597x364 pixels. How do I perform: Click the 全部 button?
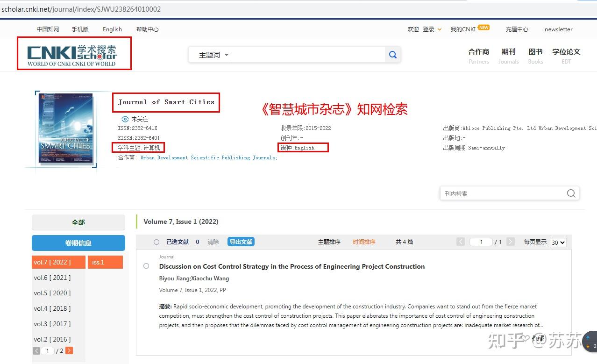(78, 222)
